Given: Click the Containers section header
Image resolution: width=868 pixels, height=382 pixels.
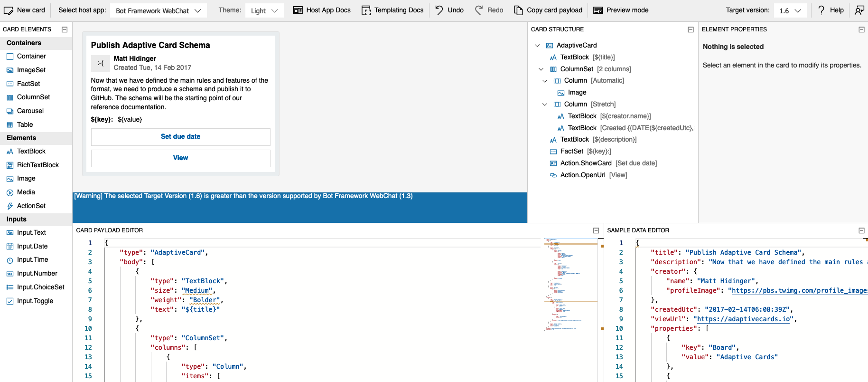Looking at the screenshot, I should tap(36, 43).
